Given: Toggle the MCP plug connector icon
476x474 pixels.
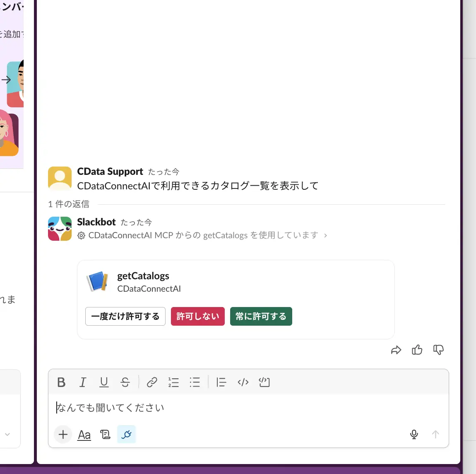Looking at the screenshot, I should pyautogui.click(x=126, y=435).
